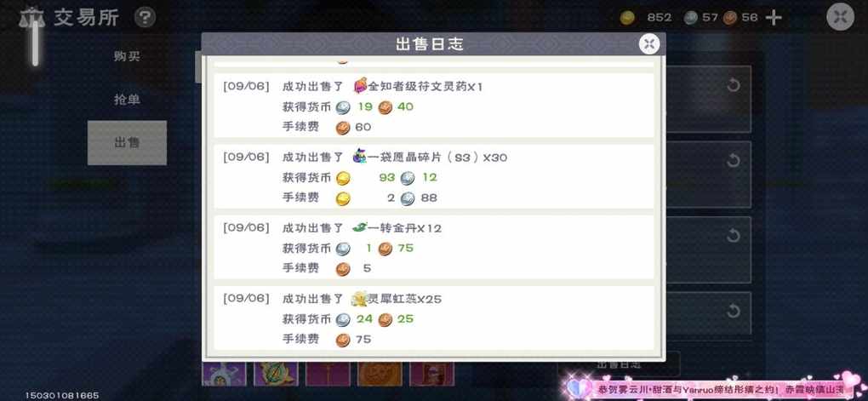This screenshot has height=401, width=868.
Task: Click the second refresh arrow on the right
Action: pos(734,161)
